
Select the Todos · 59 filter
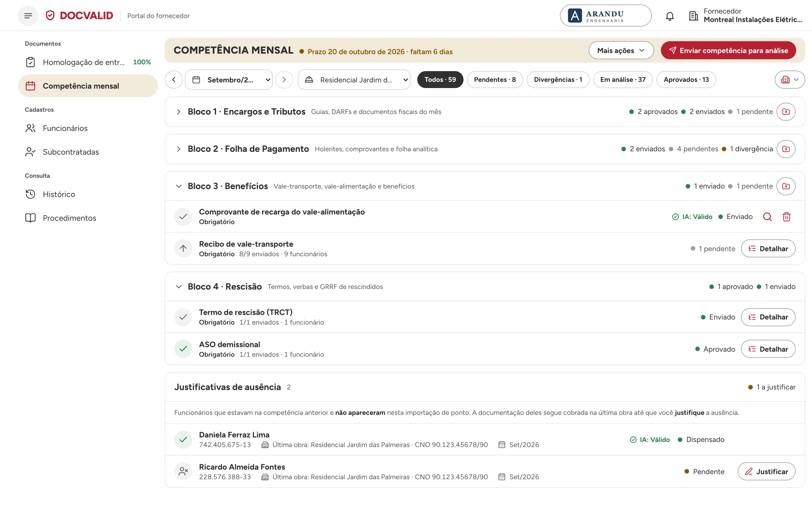(x=440, y=80)
